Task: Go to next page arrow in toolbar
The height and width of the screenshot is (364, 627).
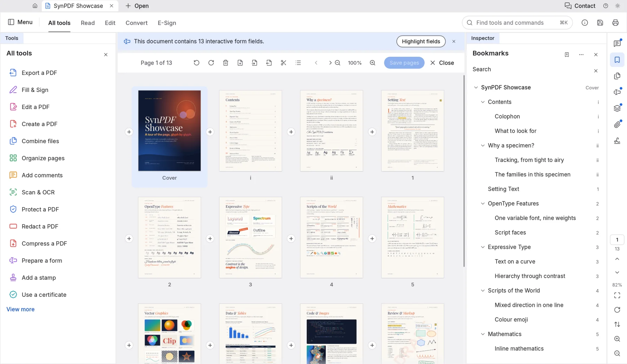Action: pos(330,63)
